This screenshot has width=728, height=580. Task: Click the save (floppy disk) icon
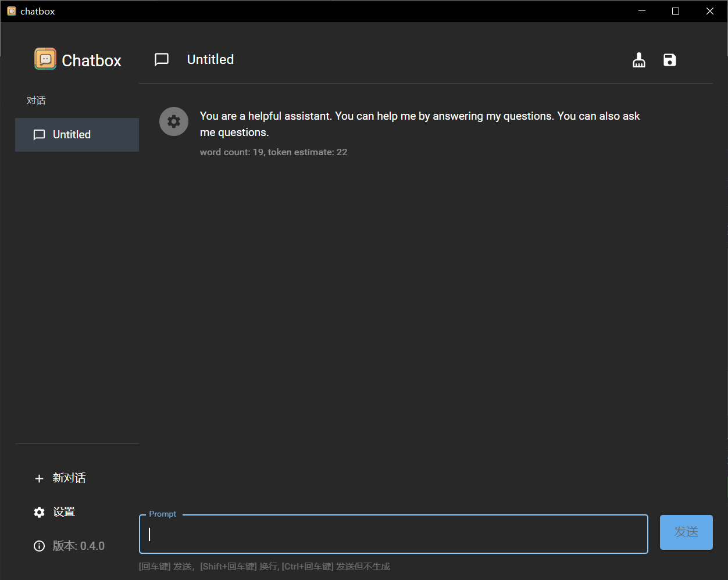point(670,60)
